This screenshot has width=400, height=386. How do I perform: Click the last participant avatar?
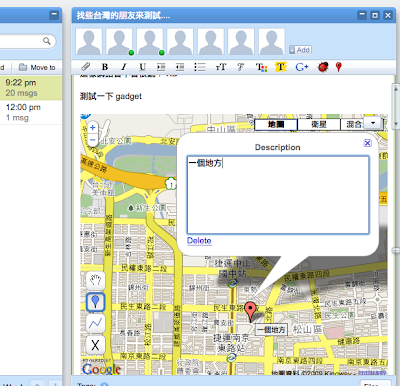[x=272, y=42]
